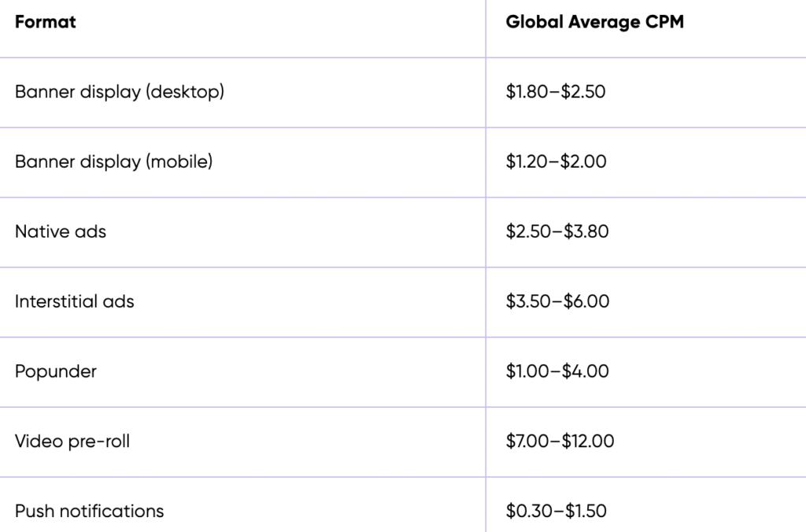Select the $3.50–$6.00 CPM cell

(557, 301)
